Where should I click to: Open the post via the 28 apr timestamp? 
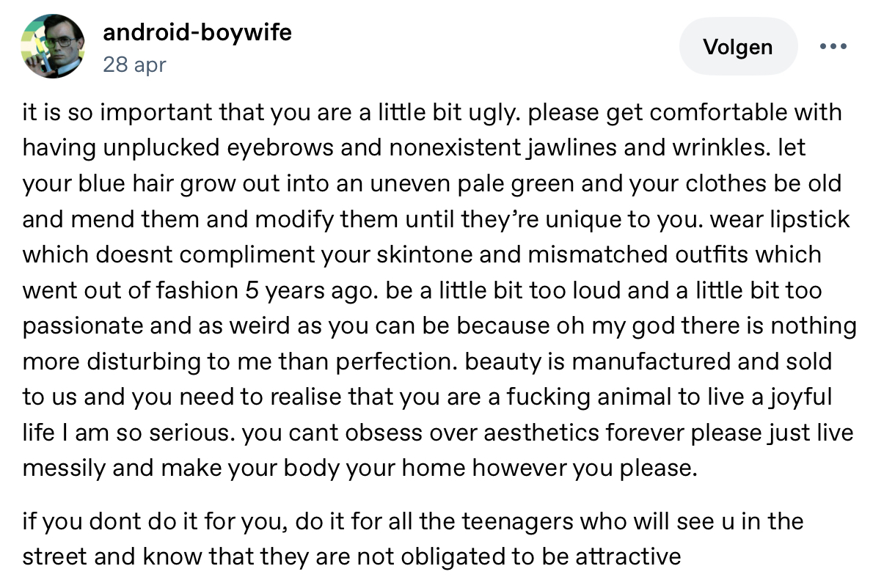pyautogui.click(x=135, y=65)
